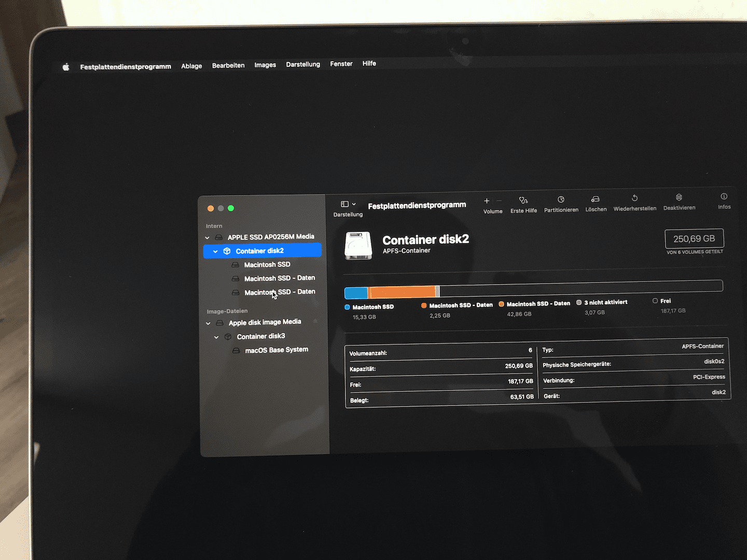This screenshot has width=747, height=560.
Task: Select macOS Base System volume
Action: coord(276,350)
